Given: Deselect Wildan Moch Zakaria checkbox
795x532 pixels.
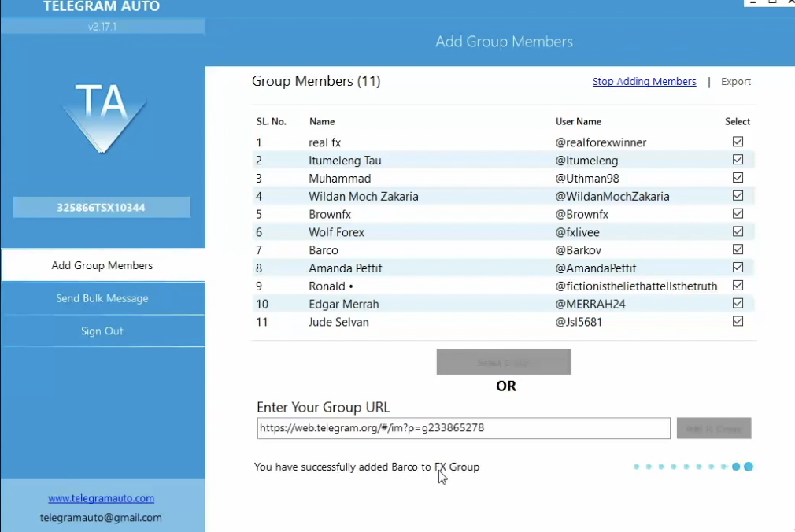Looking at the screenshot, I should click(x=738, y=196).
